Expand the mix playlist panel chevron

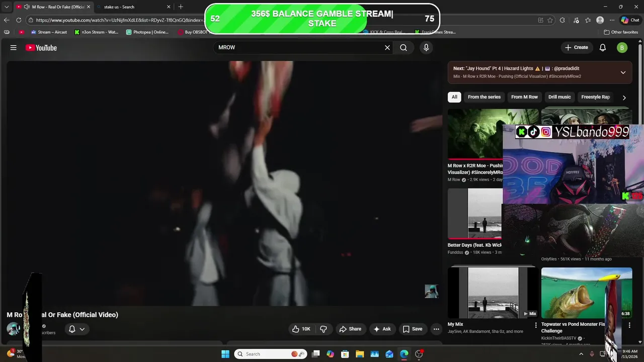coord(623,72)
